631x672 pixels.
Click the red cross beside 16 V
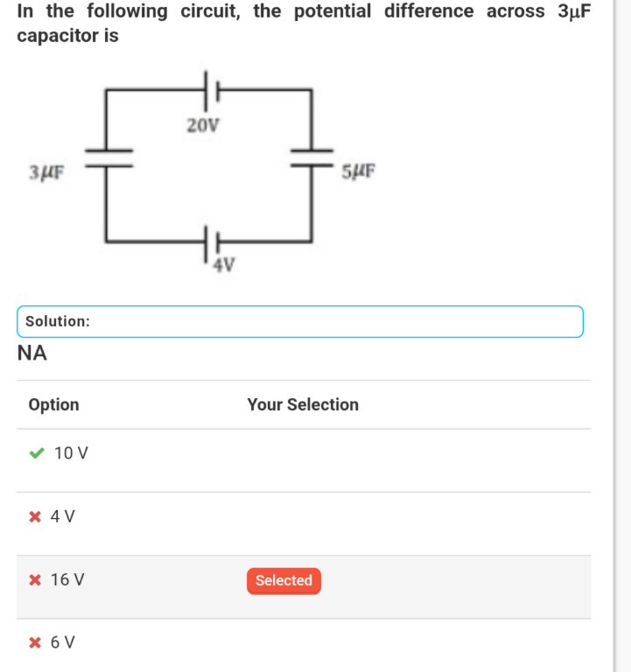pyautogui.click(x=35, y=580)
